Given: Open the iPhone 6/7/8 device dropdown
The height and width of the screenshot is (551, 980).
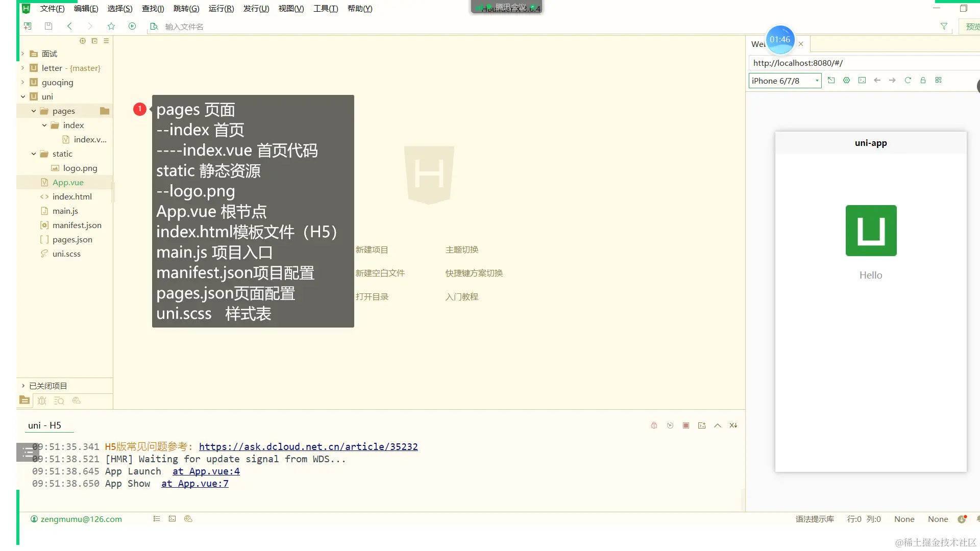Looking at the screenshot, I should coord(785,81).
